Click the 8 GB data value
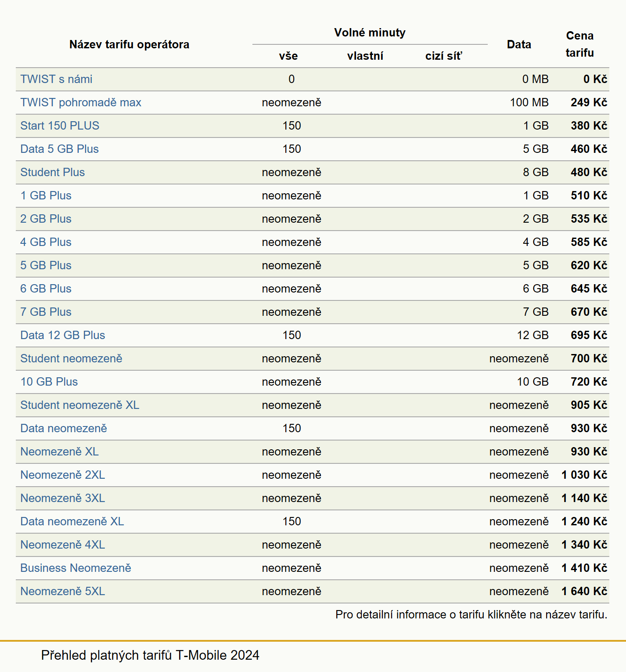This screenshot has width=626, height=672. click(536, 172)
